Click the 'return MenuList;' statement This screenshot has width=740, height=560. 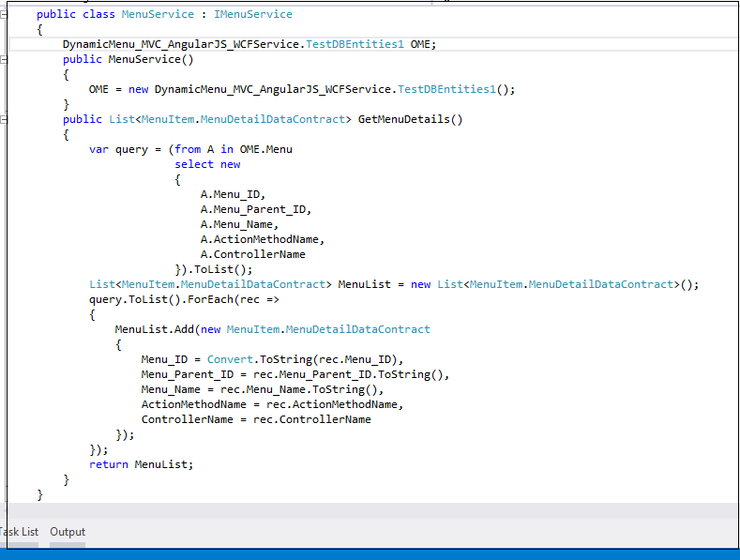pos(141,464)
